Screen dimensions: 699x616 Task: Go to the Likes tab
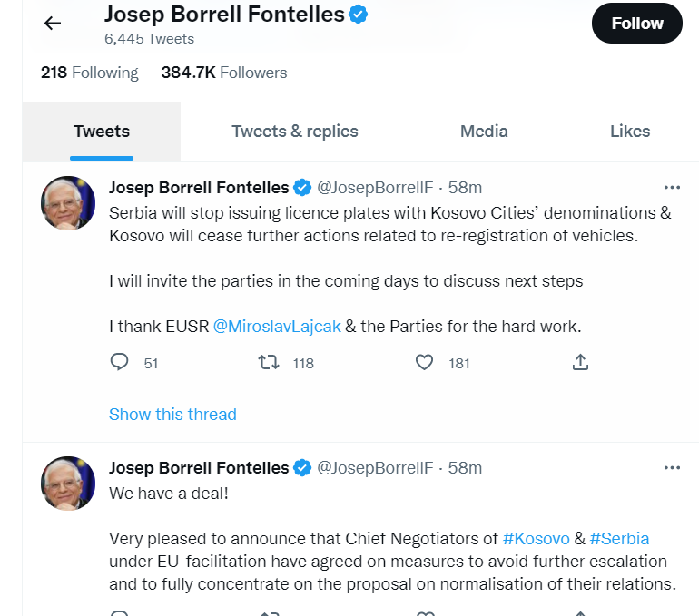pyautogui.click(x=630, y=132)
